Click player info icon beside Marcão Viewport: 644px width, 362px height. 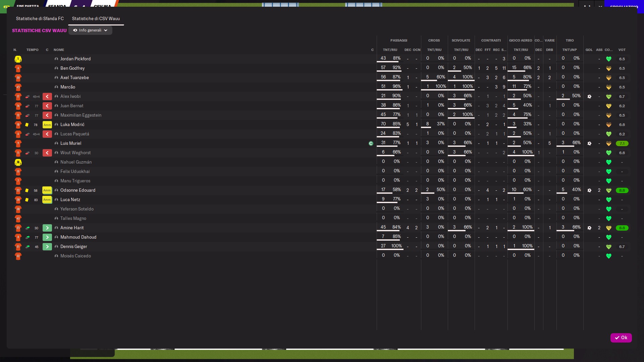(56, 87)
